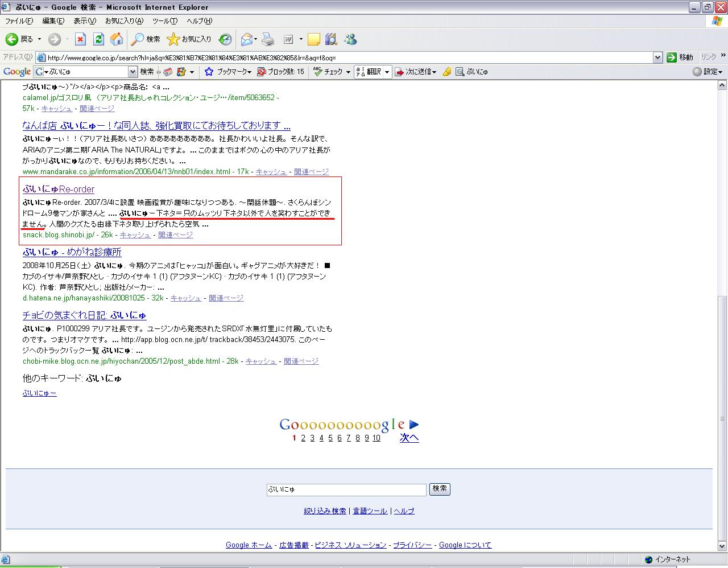Image resolution: width=728 pixels, height=568 pixels.
Task: Toggle the yellow highlighter icon
Action: (447, 72)
